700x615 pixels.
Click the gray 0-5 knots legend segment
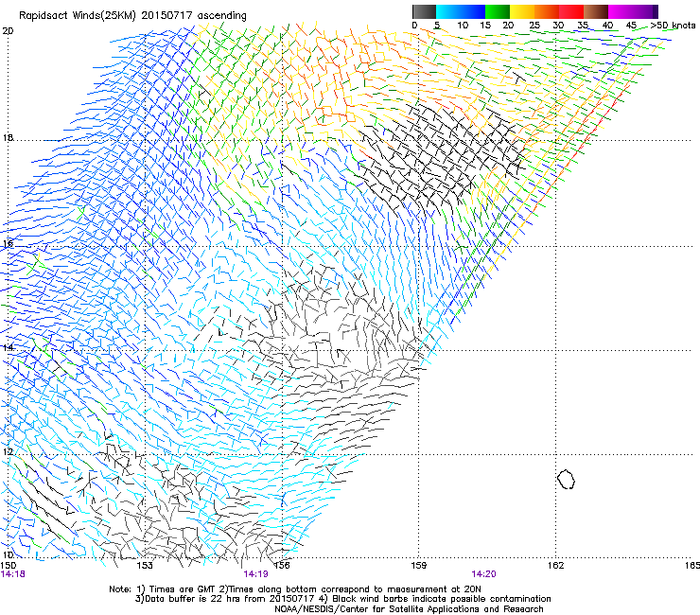pyautogui.click(x=424, y=11)
